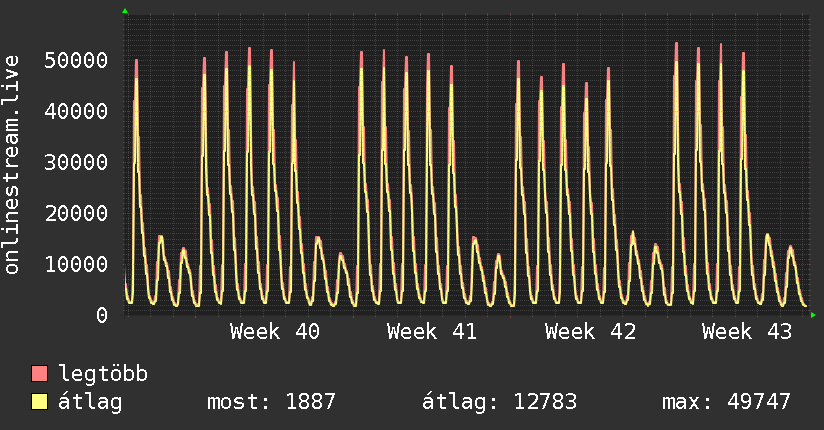Viewport: 824px width, 430px height.
Task: Click the 10000 y-axis tick label
Action: click(x=76, y=264)
